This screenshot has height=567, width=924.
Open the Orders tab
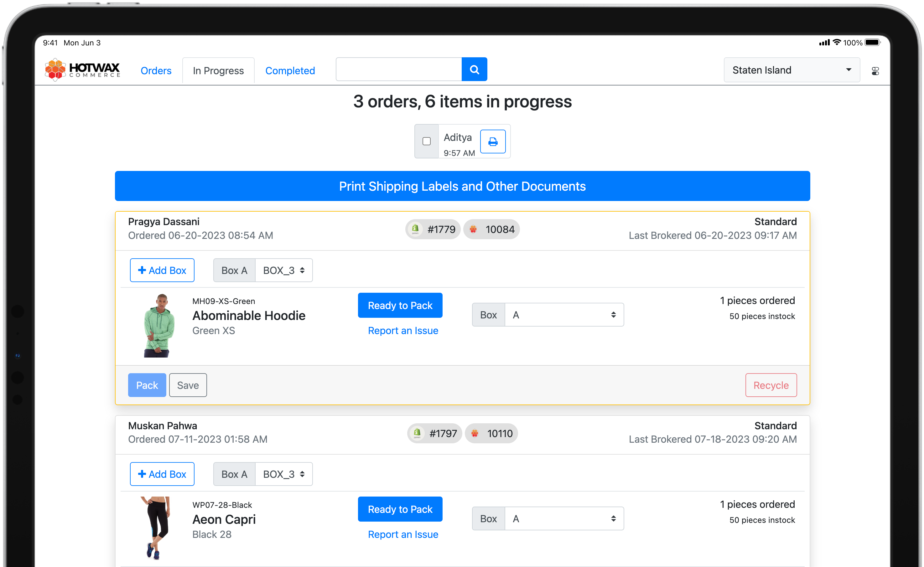156,70
